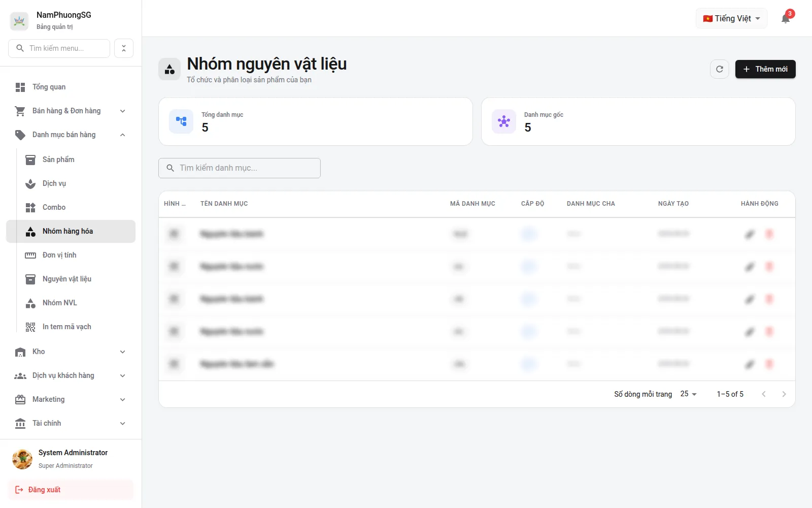Click the '1–5 of 5' pagination text
The image size is (812, 508).
[730, 394]
